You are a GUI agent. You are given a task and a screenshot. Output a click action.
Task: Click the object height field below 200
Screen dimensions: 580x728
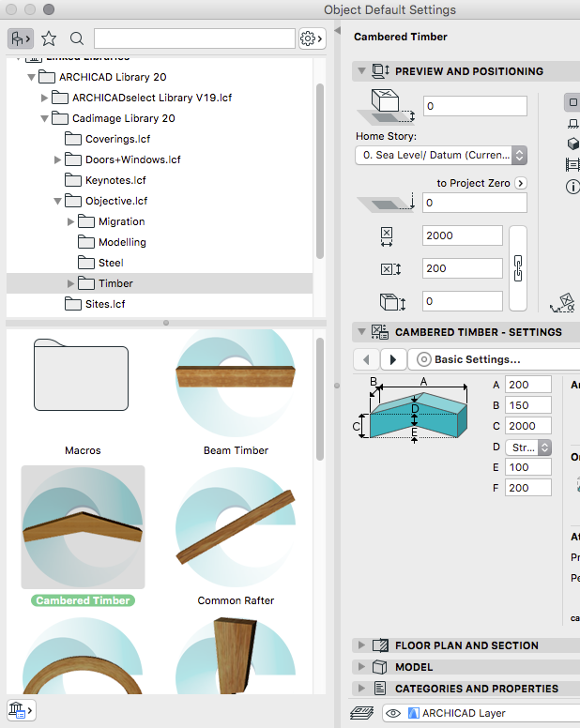tap(463, 301)
